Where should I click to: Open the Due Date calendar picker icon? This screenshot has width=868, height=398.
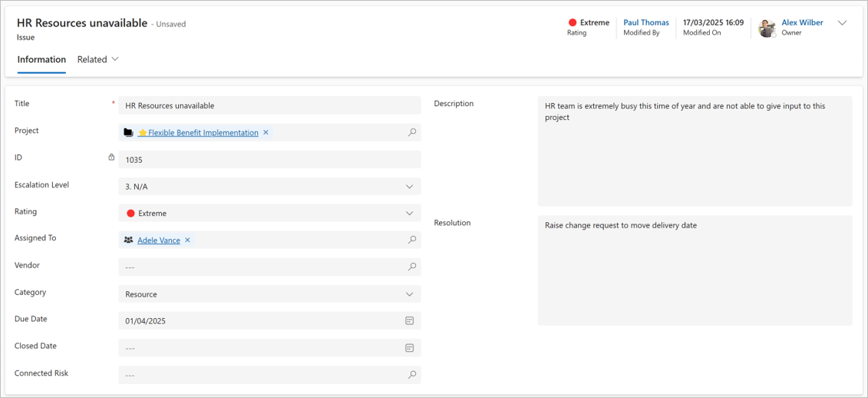pos(409,320)
